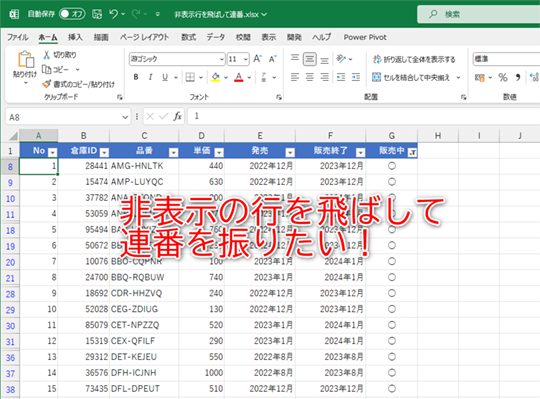
Task: Click the Middle Align icon
Action: tap(310, 59)
